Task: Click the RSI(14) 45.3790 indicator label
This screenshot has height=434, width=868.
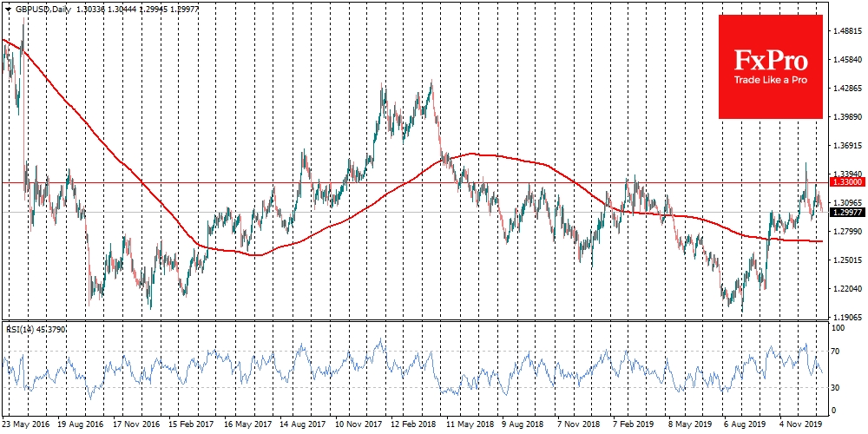Action: click(x=36, y=329)
